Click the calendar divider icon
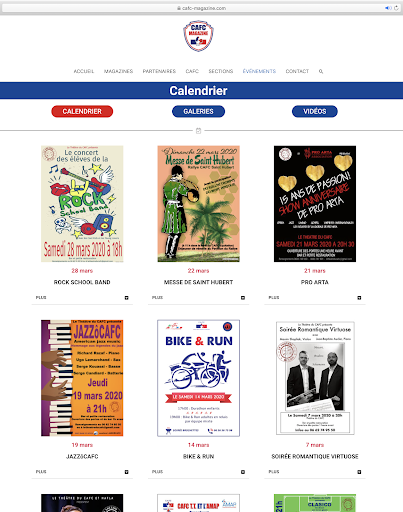The image size is (403, 512). click(x=198, y=131)
